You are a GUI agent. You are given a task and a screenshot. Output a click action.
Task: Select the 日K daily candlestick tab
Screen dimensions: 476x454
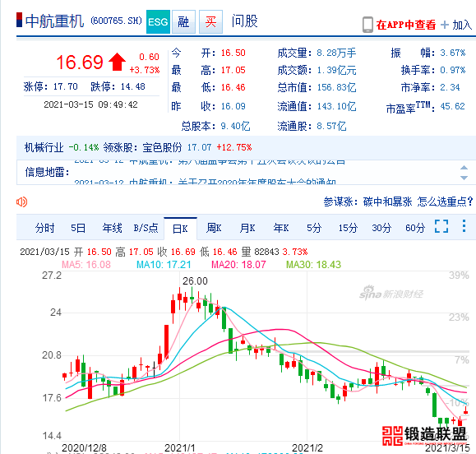coord(180,229)
